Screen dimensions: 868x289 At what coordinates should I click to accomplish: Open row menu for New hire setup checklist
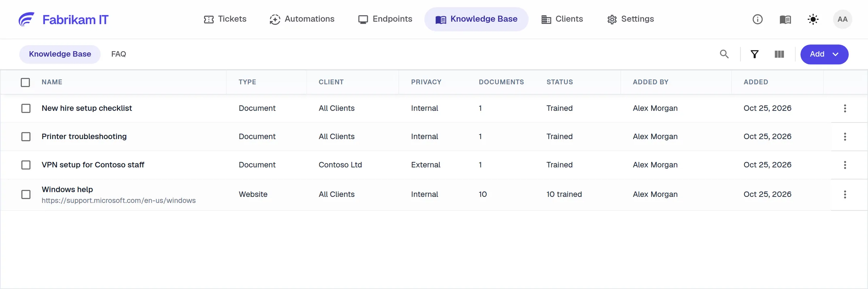[845, 108]
